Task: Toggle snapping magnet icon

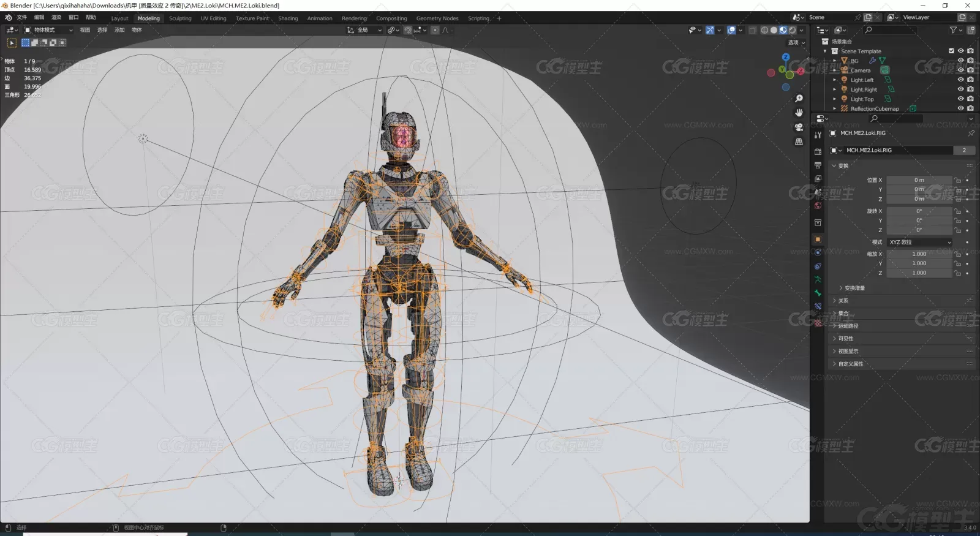Action: coord(408,30)
